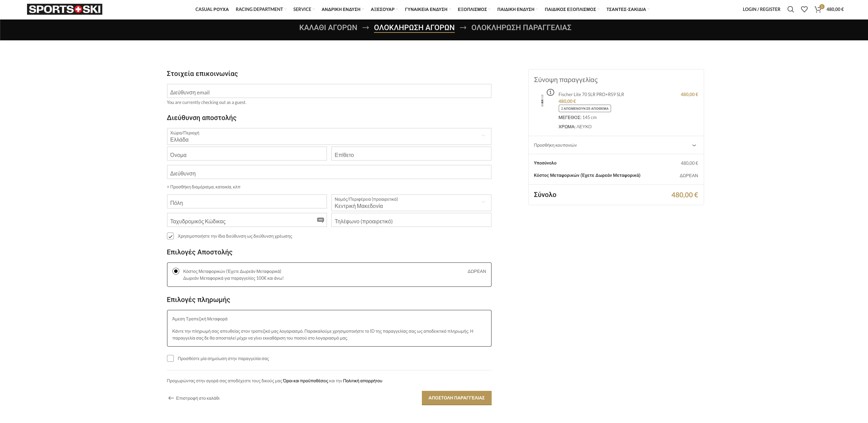Open the ΕΞΟΠΛΙΣΜΟΣ menu

tap(472, 9)
